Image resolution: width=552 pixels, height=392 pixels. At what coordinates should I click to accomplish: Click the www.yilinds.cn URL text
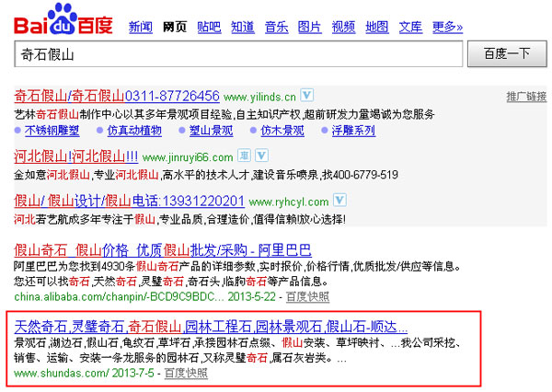coord(259,97)
